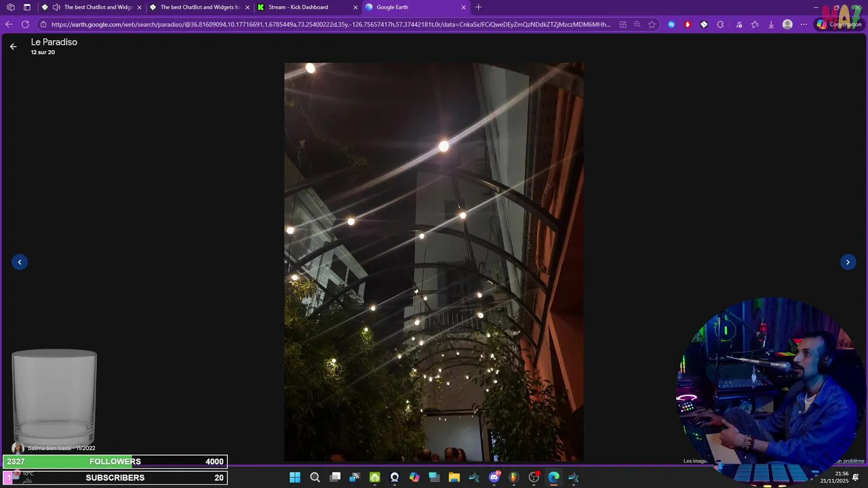The width and height of the screenshot is (868, 488).
Task: Open the green Android app on taskbar
Action: [374, 477]
